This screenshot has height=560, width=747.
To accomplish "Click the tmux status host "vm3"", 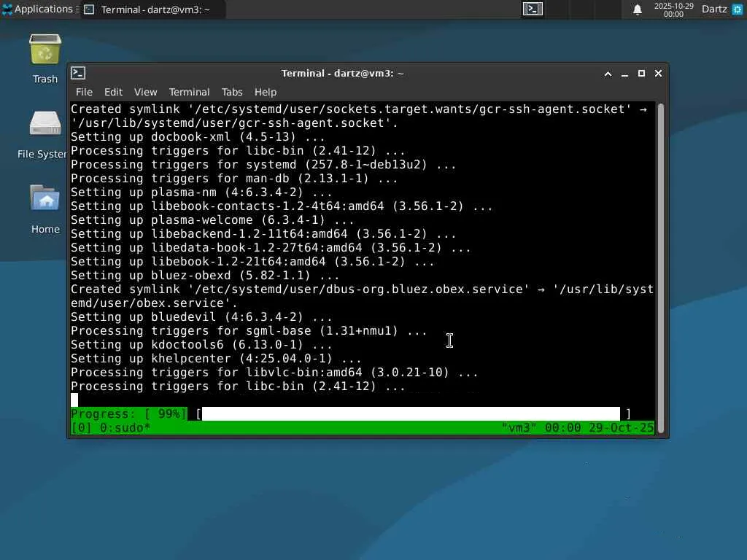I will coord(519,427).
